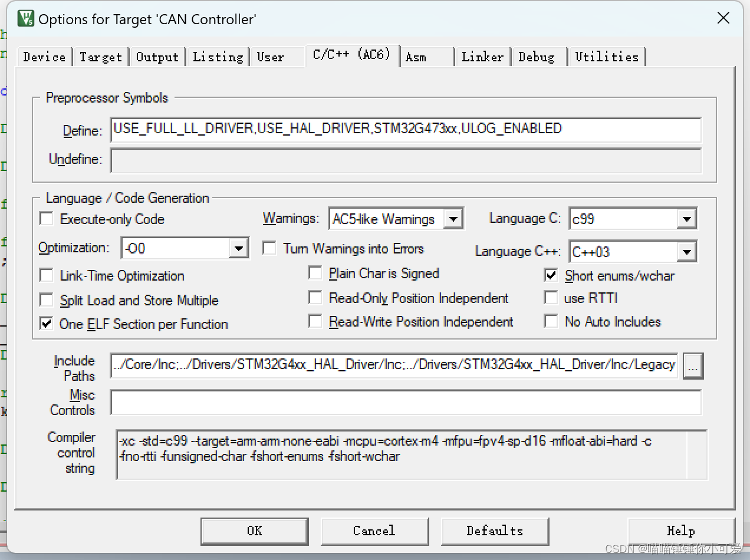Enable Execute-only Code checkbox
The height and width of the screenshot is (560, 750).
pyautogui.click(x=46, y=219)
